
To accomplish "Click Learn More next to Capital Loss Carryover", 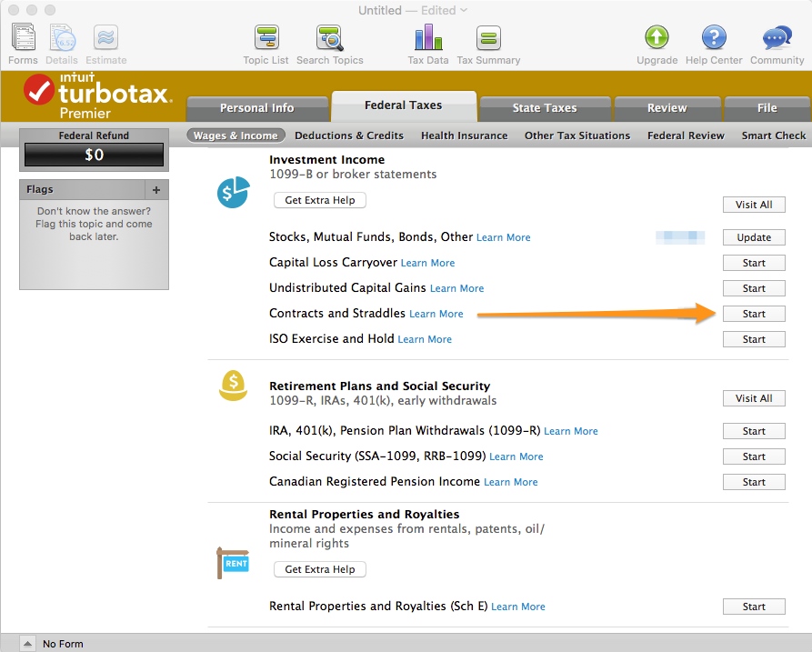I will [427, 263].
